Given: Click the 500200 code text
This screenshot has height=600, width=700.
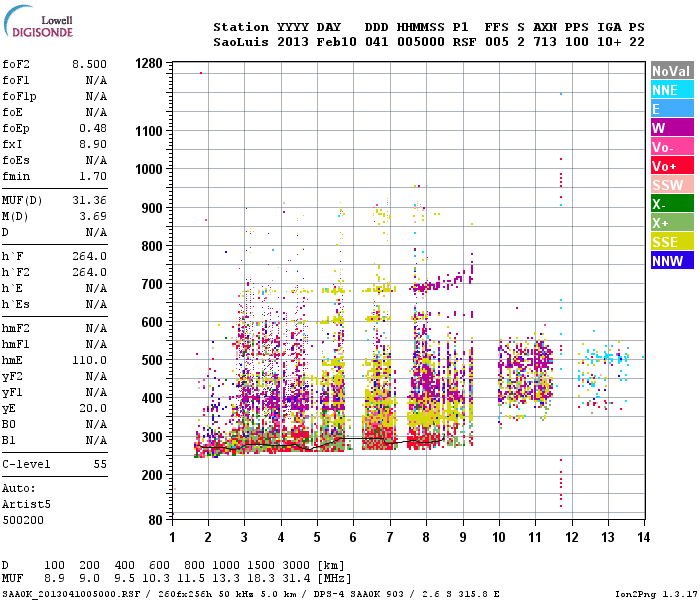Looking at the screenshot, I should click(x=23, y=521).
